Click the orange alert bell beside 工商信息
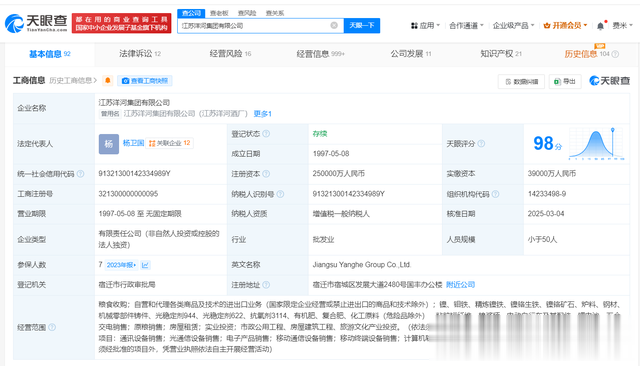640x366 pixels. coord(108,80)
